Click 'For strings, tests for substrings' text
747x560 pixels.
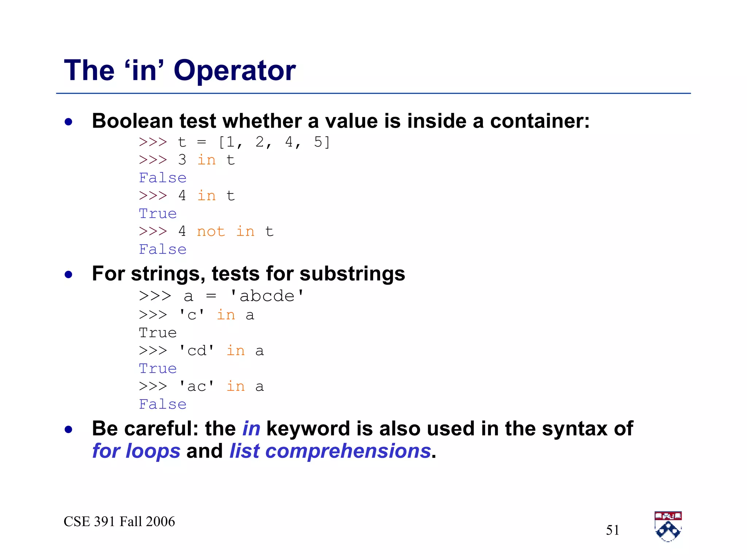(248, 273)
